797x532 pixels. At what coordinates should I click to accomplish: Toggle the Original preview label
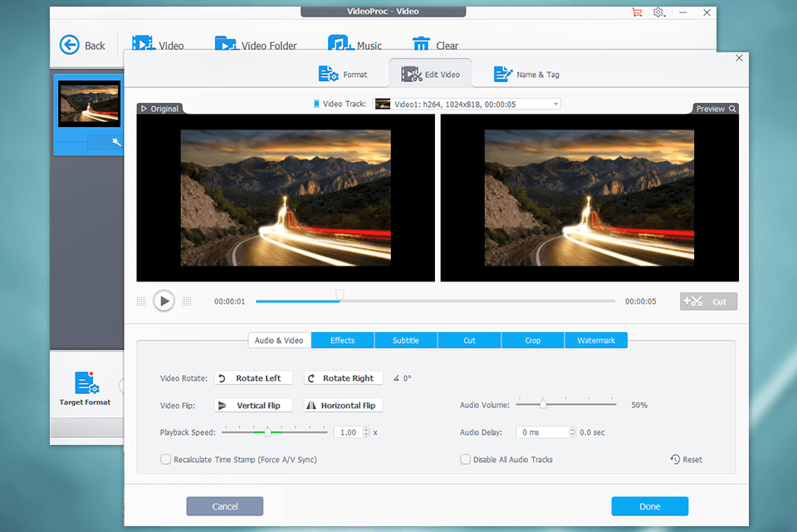coord(159,108)
